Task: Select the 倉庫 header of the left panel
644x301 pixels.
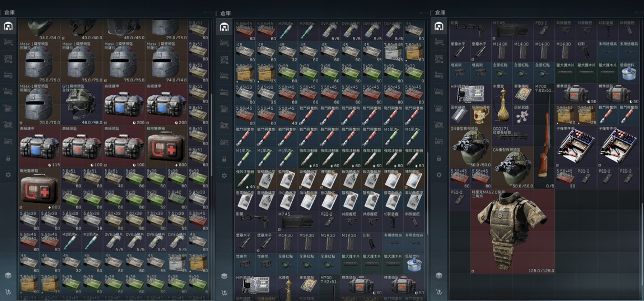Action: coord(10,13)
